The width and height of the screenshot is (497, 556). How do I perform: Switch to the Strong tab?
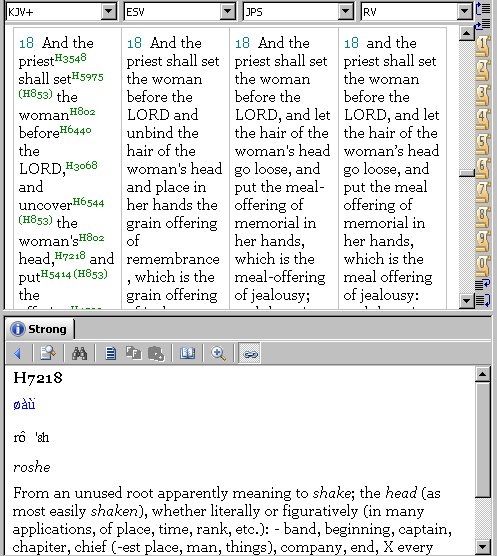pos(40,329)
